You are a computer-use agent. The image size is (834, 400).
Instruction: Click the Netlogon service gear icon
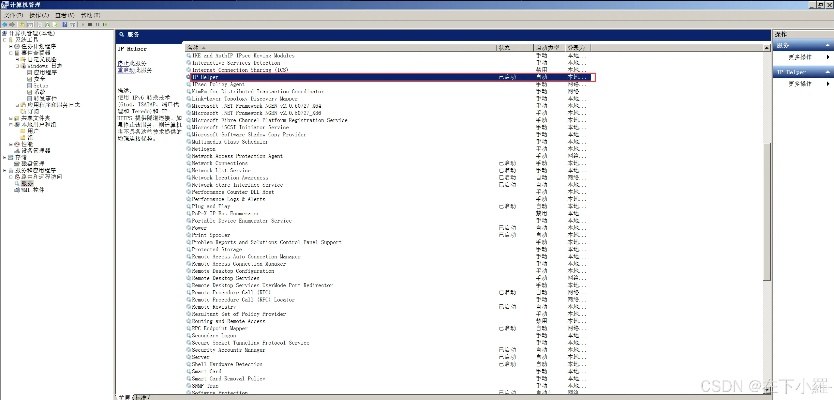pyautogui.click(x=189, y=149)
